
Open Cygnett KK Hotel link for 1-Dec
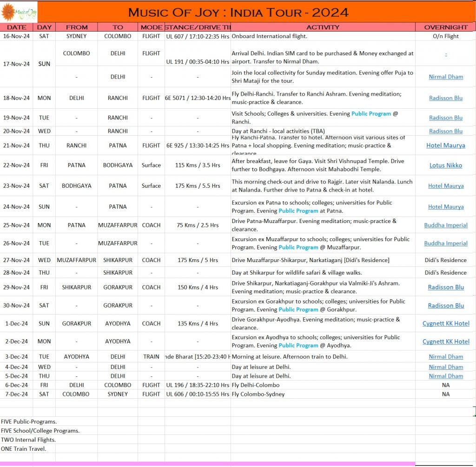(x=446, y=323)
